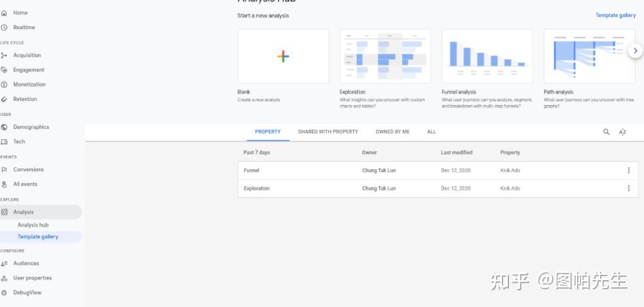Collapse the Analysis section
The width and height of the screenshot is (644, 307).
[41, 212]
